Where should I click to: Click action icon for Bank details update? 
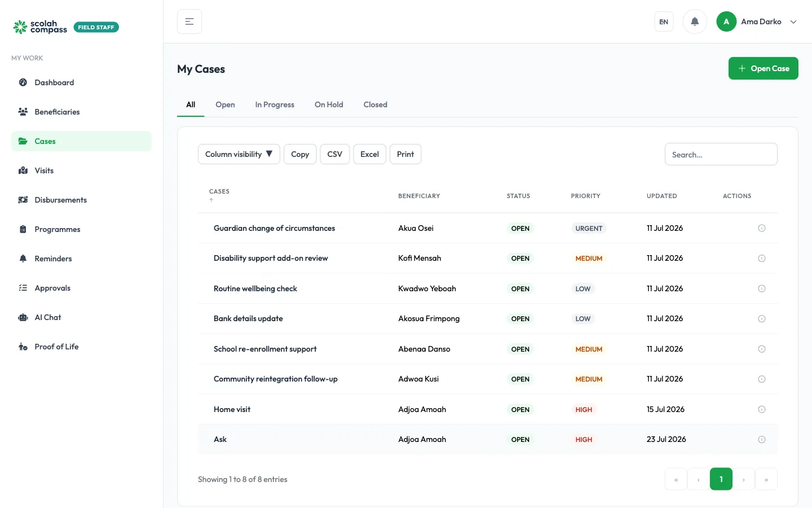click(762, 319)
